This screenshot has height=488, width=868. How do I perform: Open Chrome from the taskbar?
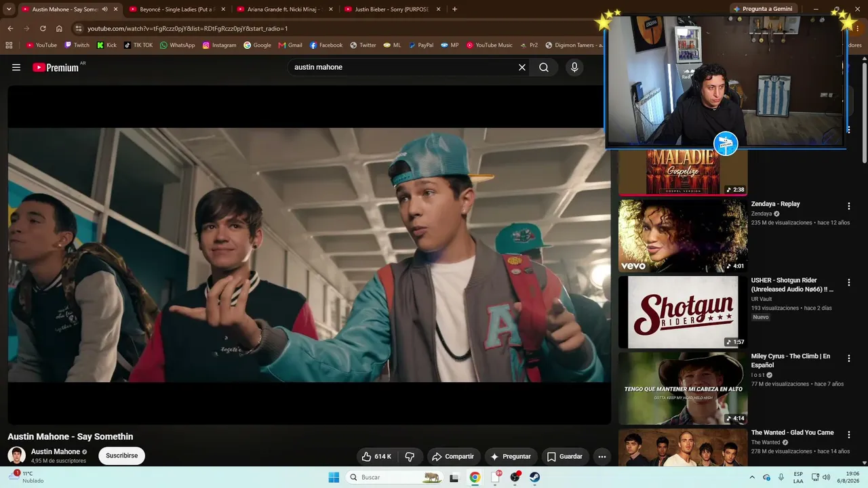pos(475,477)
